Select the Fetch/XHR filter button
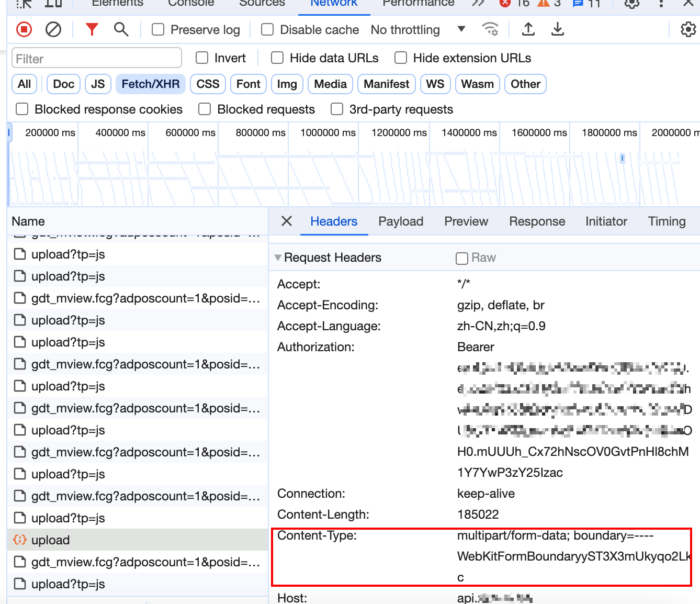 coord(151,84)
